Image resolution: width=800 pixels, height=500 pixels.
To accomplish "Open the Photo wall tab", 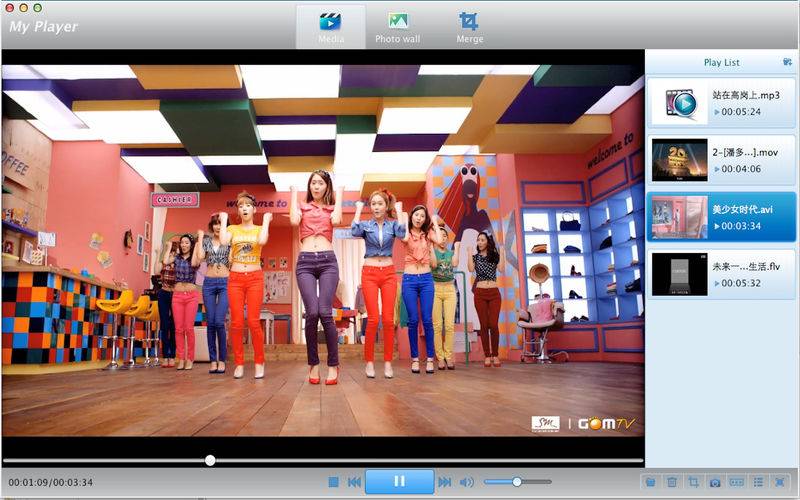I will pyautogui.click(x=397, y=27).
